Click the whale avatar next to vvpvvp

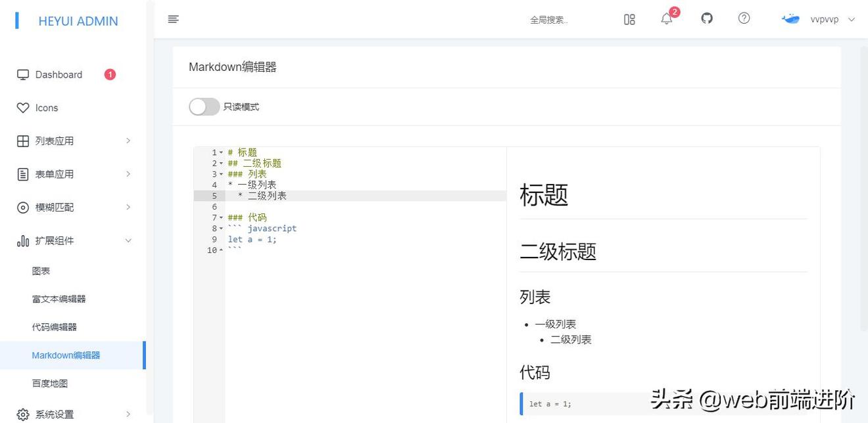(x=790, y=19)
